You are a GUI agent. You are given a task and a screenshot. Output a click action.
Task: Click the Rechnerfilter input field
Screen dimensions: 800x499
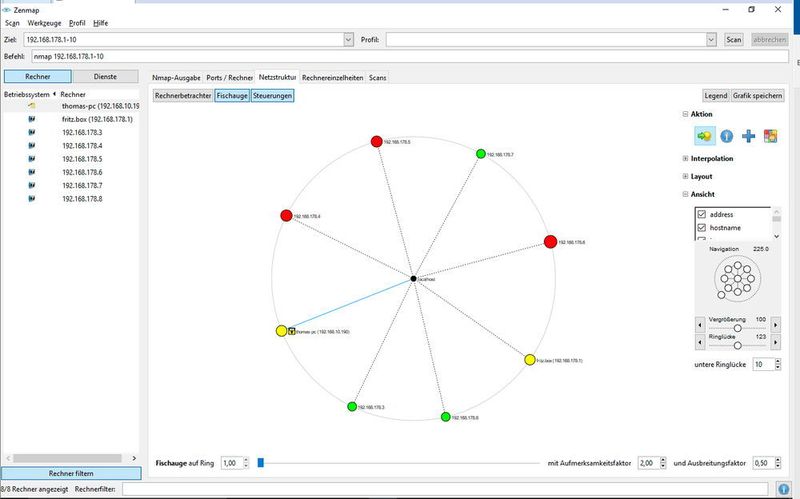coord(444,489)
